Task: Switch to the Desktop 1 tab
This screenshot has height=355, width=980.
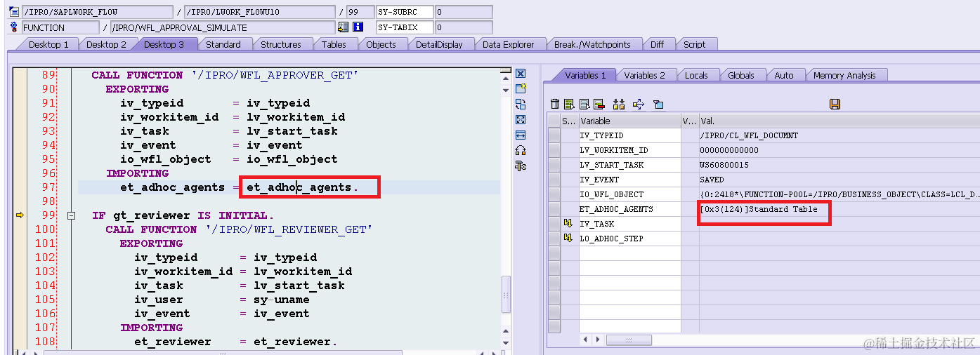Action: 48,44
